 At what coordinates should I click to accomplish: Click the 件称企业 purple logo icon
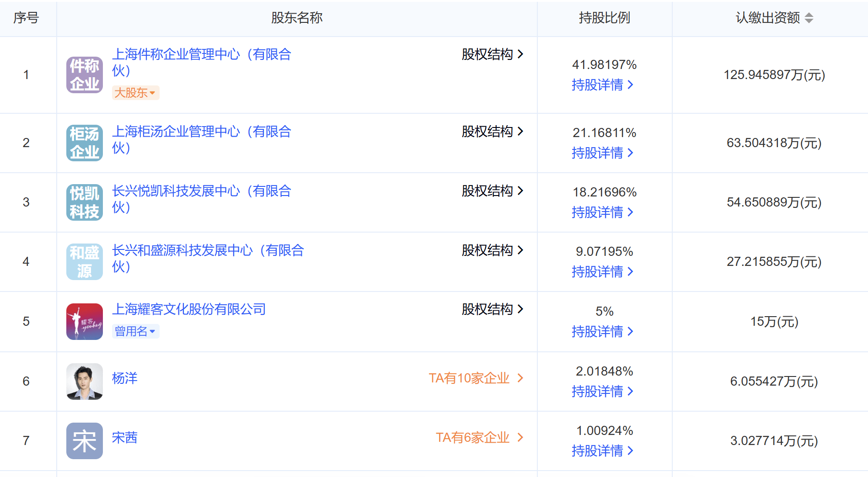coord(84,75)
